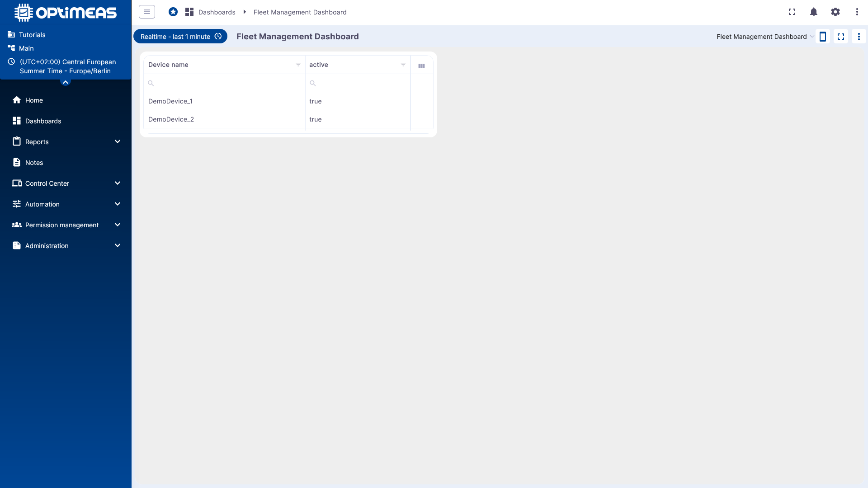Open Fleet Management Dashboard state dropdown
Screen dimensions: 868x488
pos(765,37)
